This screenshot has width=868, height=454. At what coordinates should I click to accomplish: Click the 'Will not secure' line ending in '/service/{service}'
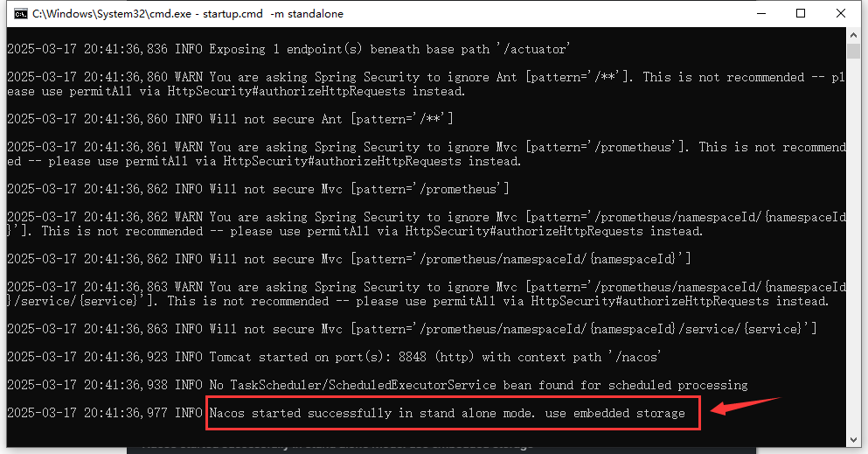(x=412, y=329)
